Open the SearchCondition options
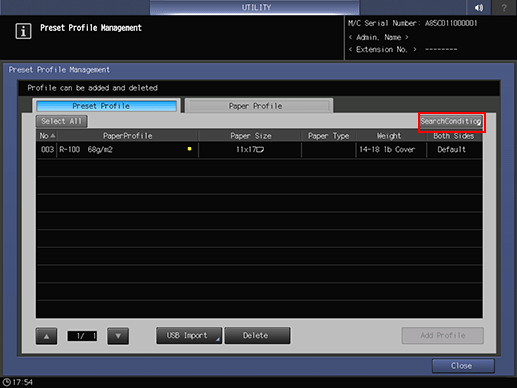The height and width of the screenshot is (388, 517). 451,121
